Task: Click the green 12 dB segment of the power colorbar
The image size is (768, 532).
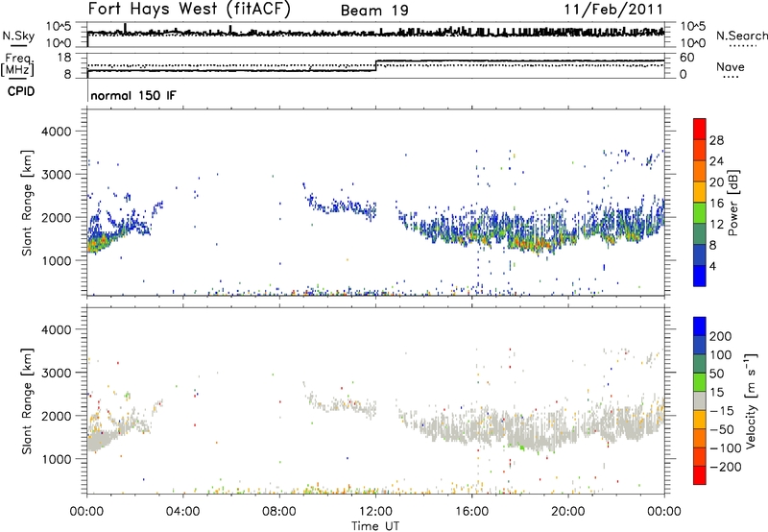Action: pos(700,212)
